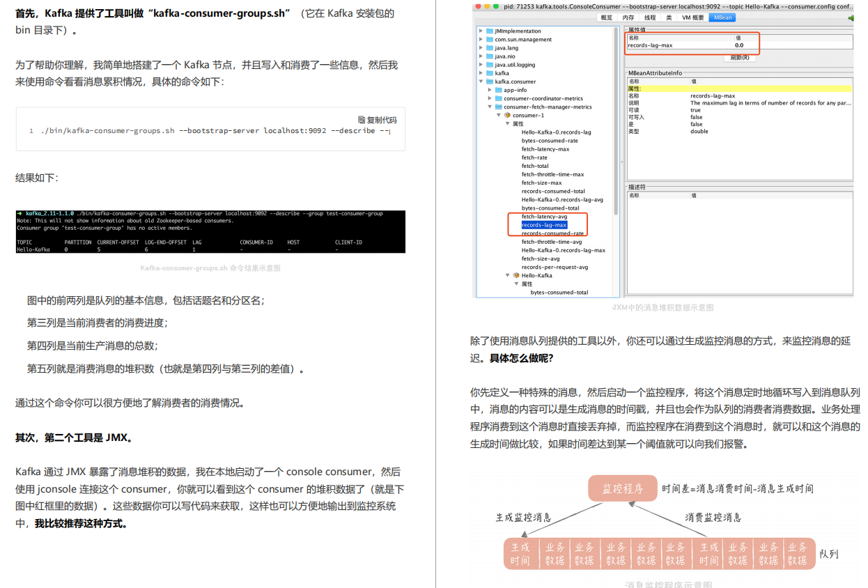Select fetch-total attribute in tree

point(535,166)
